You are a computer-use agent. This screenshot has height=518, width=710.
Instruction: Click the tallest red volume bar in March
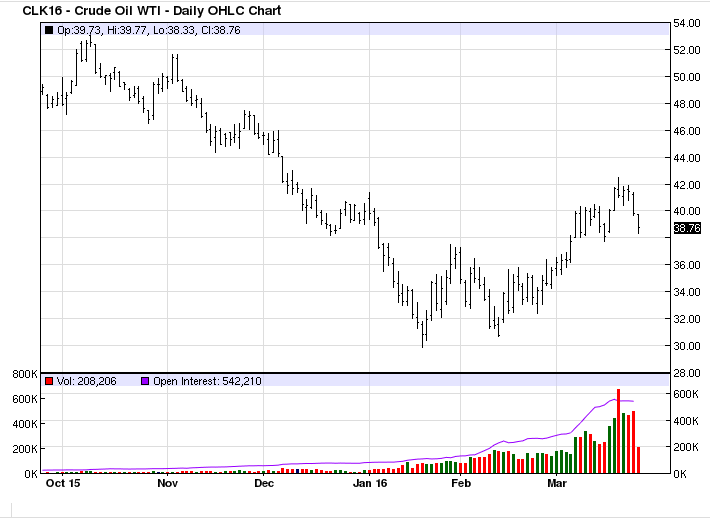(619, 431)
